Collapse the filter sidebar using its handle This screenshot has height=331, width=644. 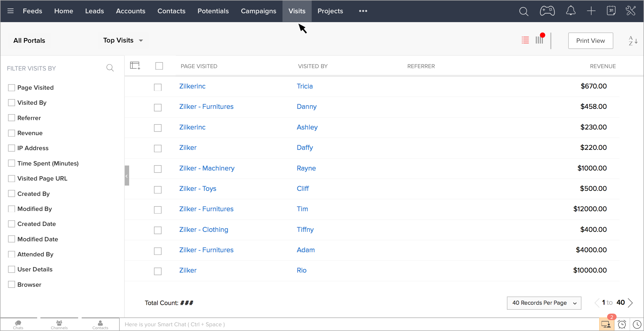[x=127, y=176]
